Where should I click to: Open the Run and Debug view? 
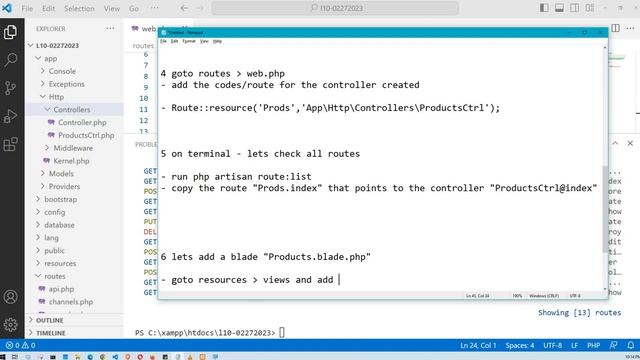tap(11, 116)
